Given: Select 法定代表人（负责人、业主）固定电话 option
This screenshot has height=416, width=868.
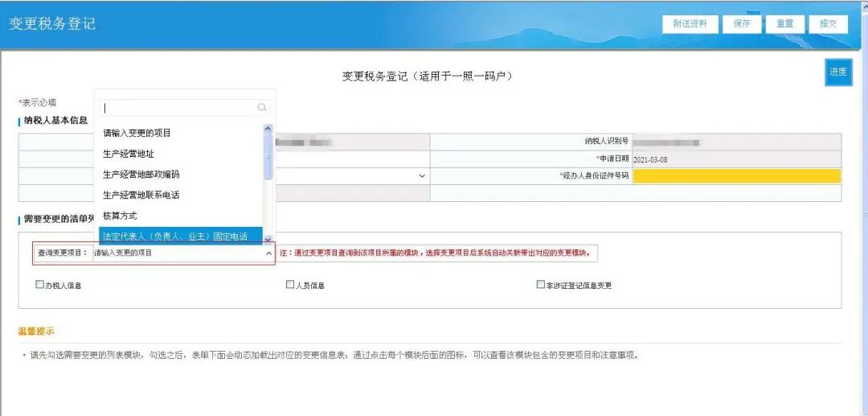Looking at the screenshot, I should click(x=180, y=236).
